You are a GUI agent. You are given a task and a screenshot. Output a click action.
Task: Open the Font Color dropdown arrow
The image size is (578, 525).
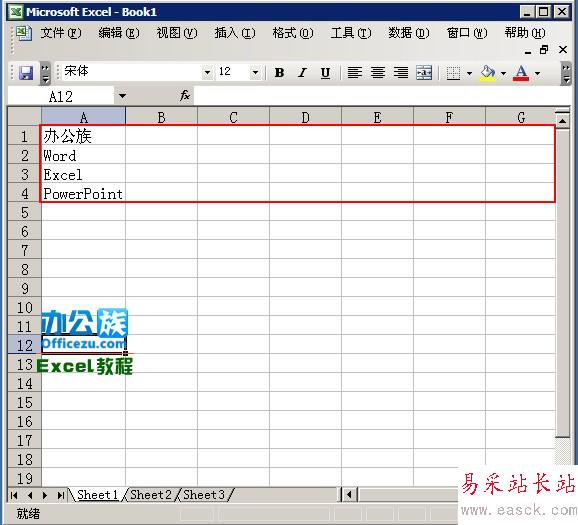click(537, 73)
